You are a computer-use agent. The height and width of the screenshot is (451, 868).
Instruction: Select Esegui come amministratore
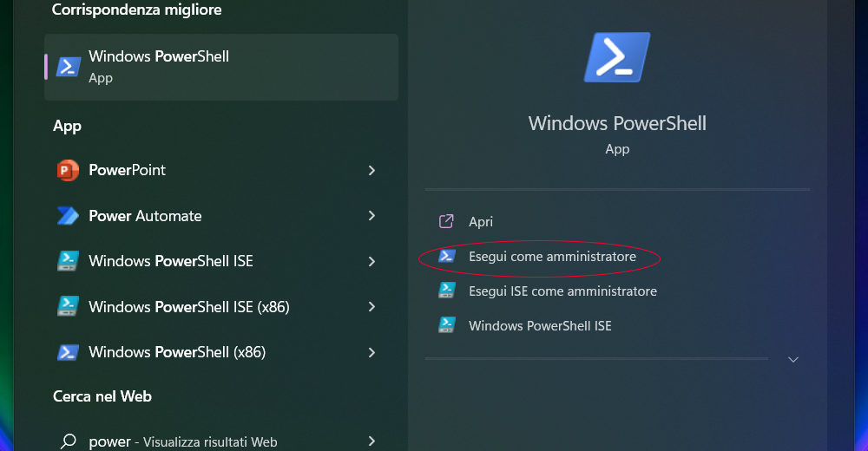pyautogui.click(x=552, y=257)
